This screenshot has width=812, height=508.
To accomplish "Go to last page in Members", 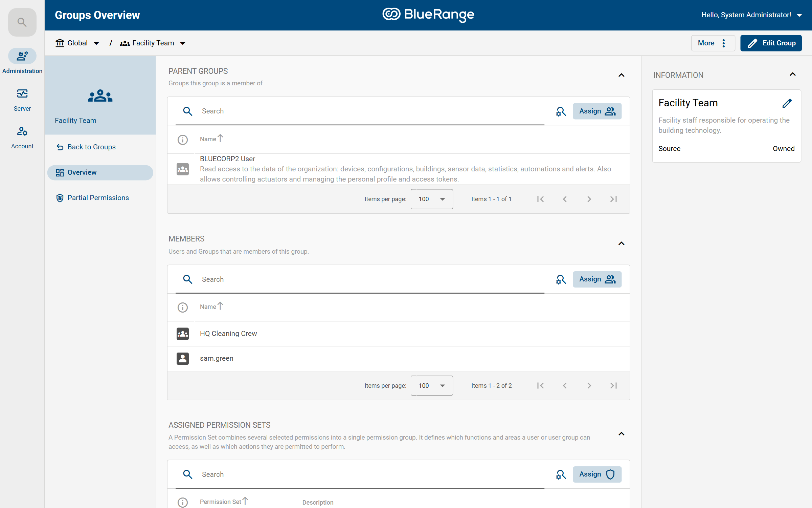I will click(613, 386).
